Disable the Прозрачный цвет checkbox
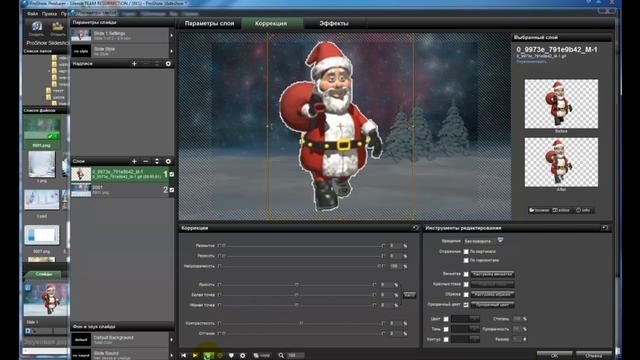This screenshot has width=640, height=360. (x=466, y=305)
